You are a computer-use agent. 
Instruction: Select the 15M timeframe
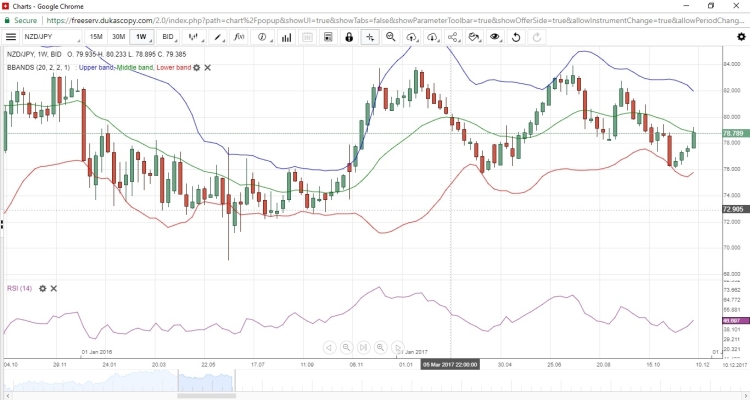(95, 37)
